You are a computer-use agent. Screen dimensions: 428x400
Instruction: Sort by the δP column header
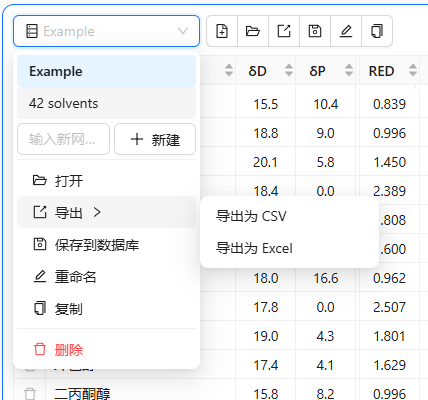click(x=326, y=71)
